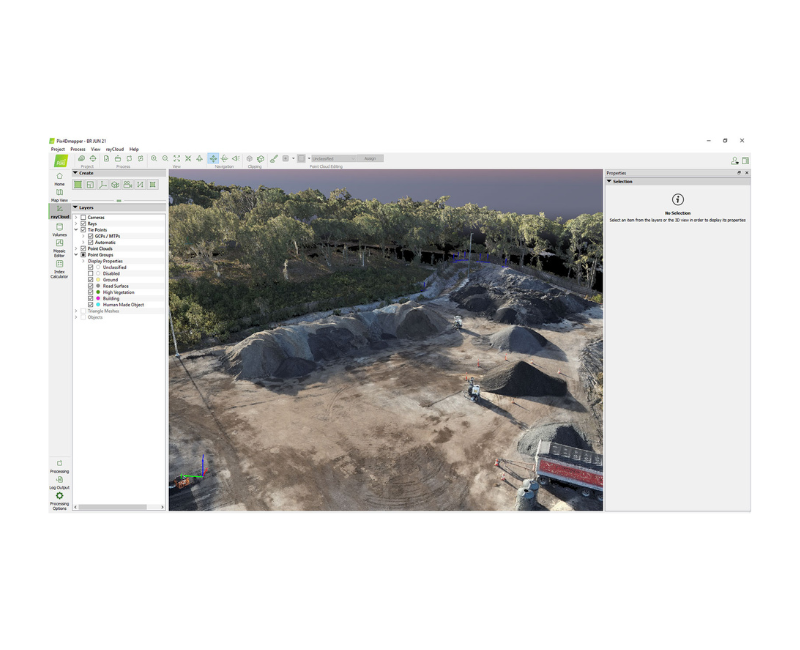Select the rayCloud view in the sidebar
The image size is (800, 650).
[x=59, y=211]
